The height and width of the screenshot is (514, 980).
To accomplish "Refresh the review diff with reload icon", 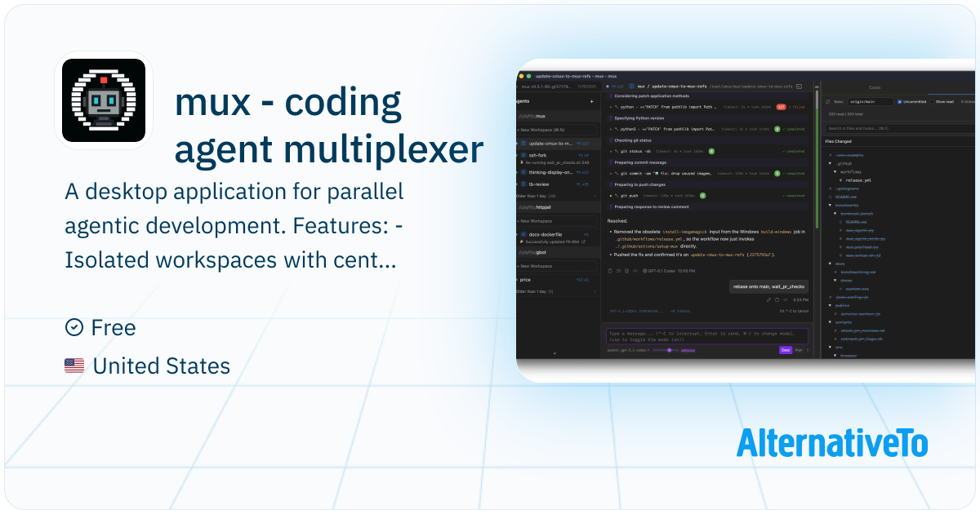I will coord(827,102).
